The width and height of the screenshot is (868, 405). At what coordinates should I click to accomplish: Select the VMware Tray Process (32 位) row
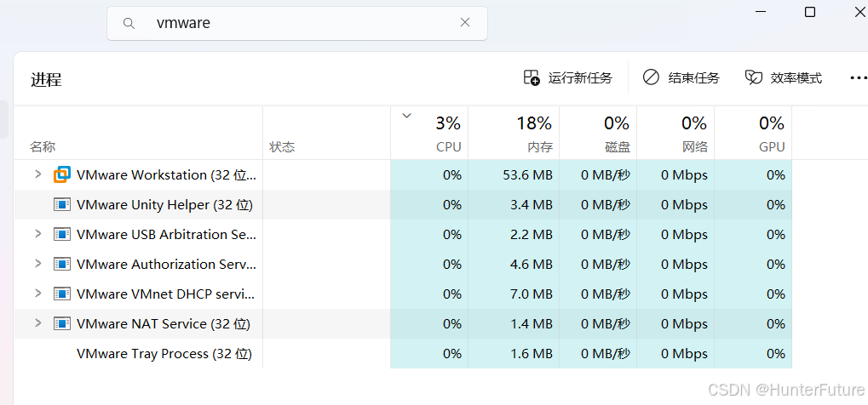coord(403,353)
